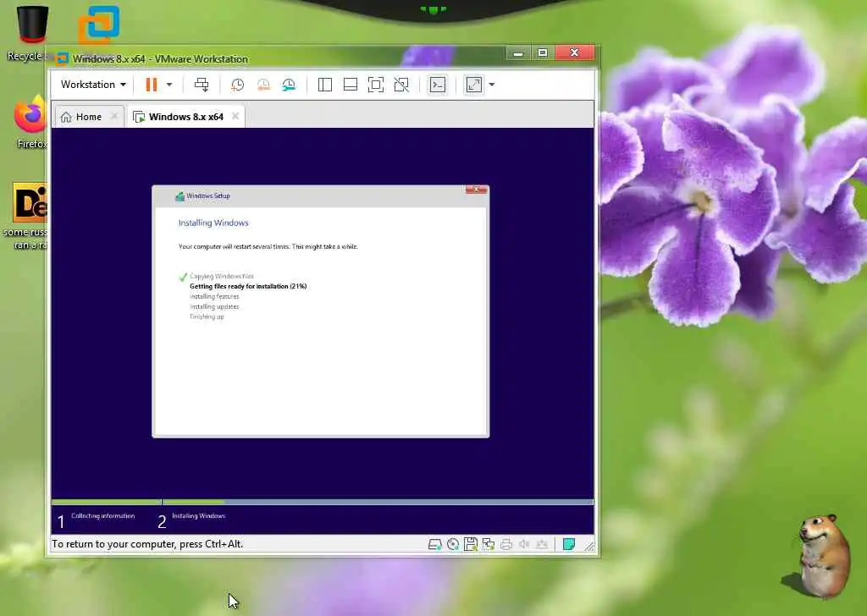Toggle the library sidebar panel icon
The height and width of the screenshot is (616, 867).
coord(325,85)
